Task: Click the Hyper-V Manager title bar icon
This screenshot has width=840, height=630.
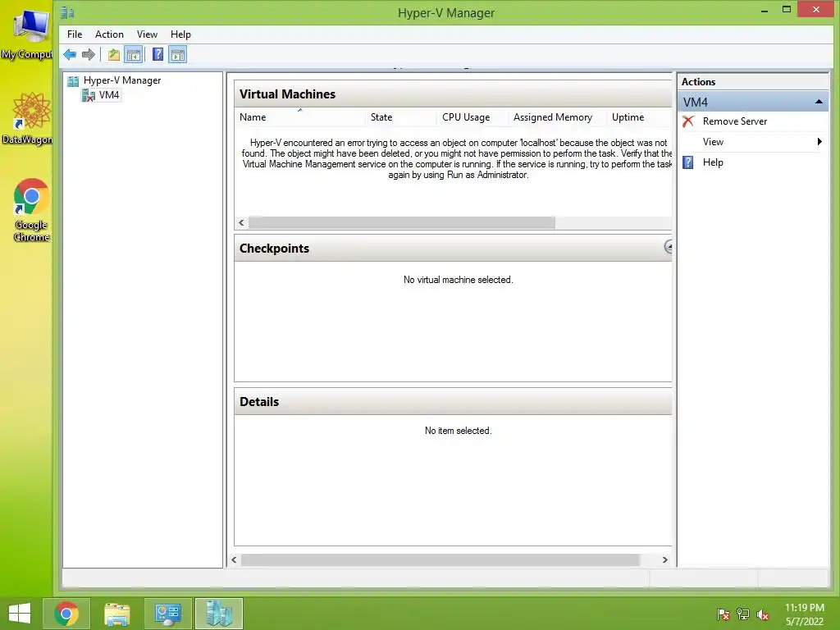Action: (67, 12)
